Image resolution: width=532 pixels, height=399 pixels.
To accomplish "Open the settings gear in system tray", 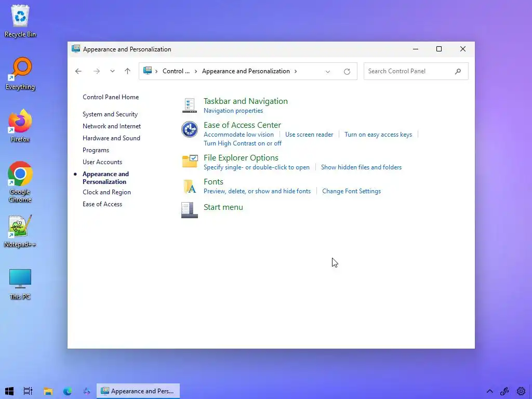I will (521, 391).
